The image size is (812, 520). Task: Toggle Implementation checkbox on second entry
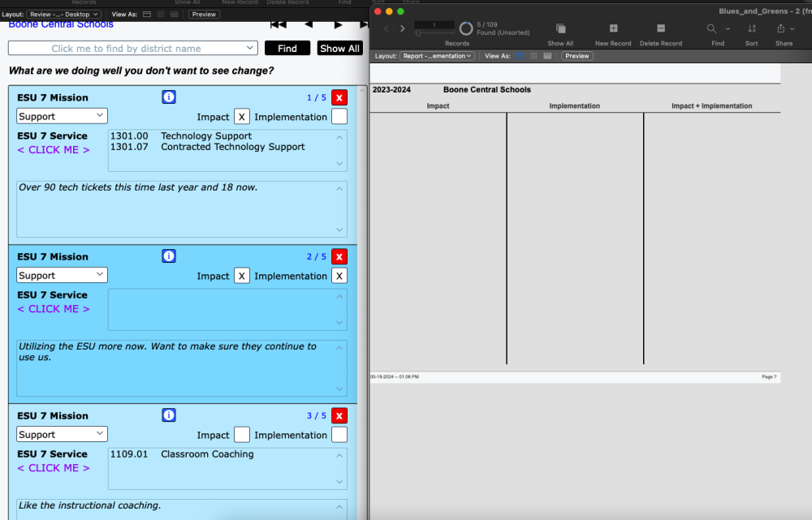point(339,276)
